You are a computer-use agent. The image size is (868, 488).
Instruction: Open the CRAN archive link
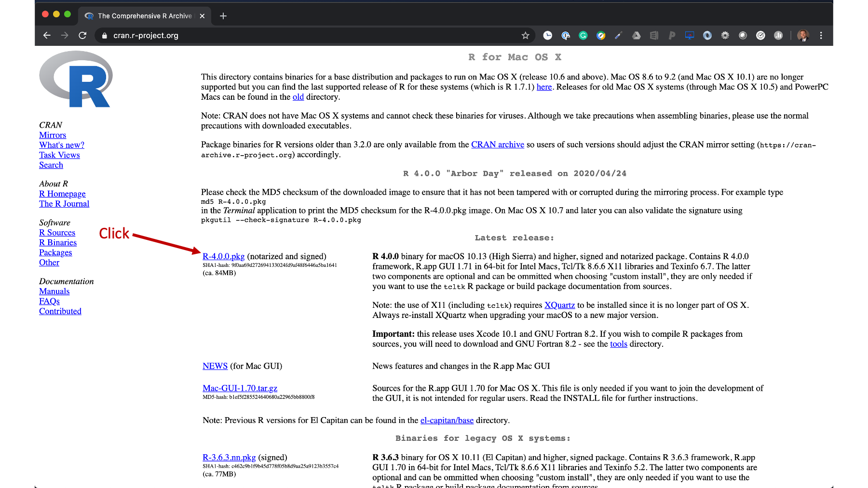click(497, 145)
